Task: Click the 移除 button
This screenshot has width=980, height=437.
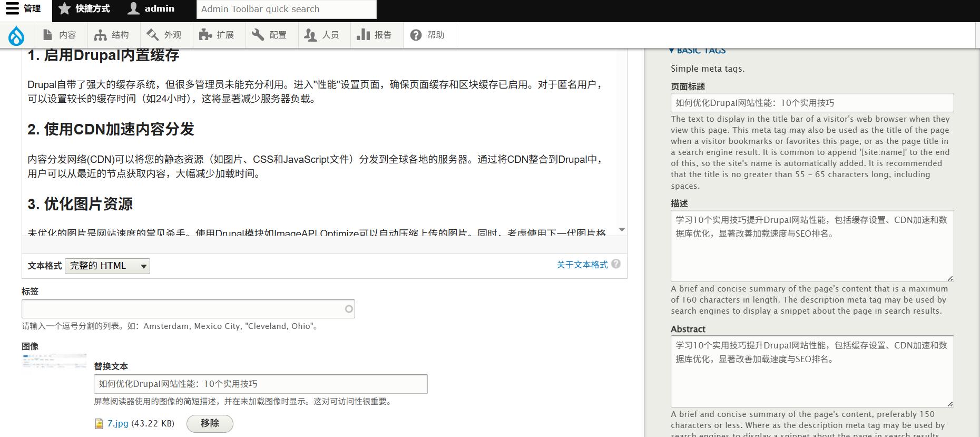Action: (210, 423)
